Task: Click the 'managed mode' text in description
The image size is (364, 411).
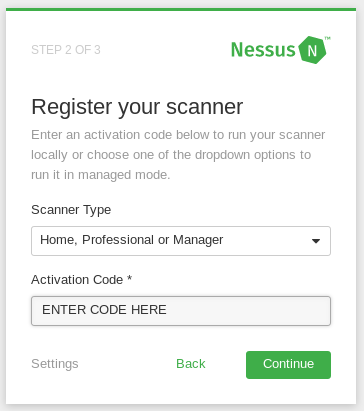Action: tap(124, 175)
